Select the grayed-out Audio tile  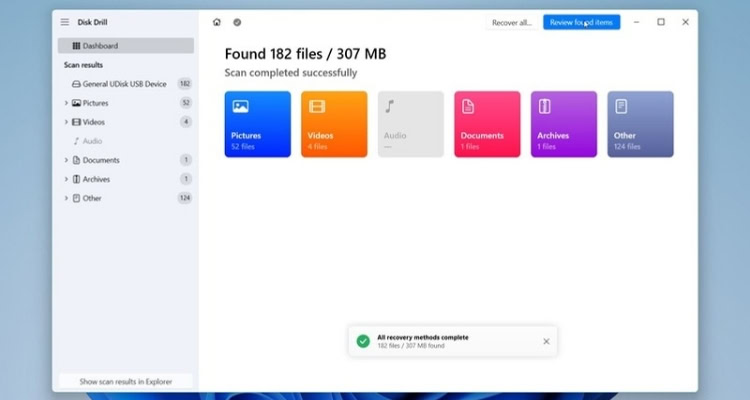coord(411,124)
